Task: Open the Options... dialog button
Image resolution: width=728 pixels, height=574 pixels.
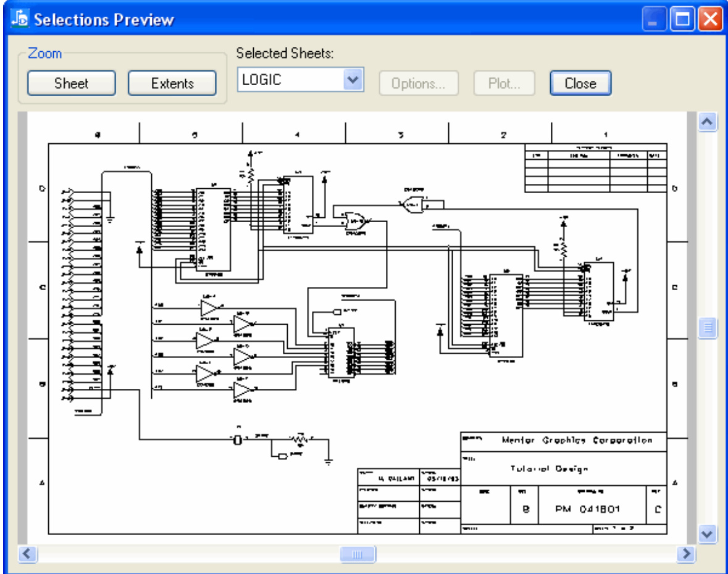Action: tap(419, 83)
